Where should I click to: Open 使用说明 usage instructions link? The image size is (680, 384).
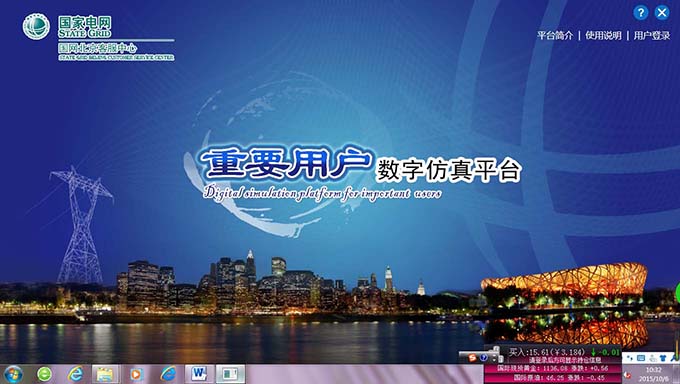[x=603, y=35]
